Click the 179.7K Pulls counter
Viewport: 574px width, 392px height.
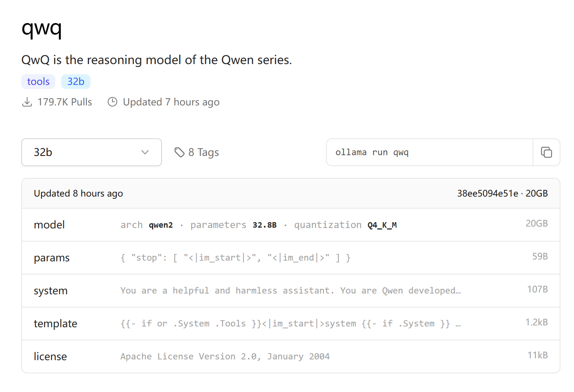click(65, 102)
